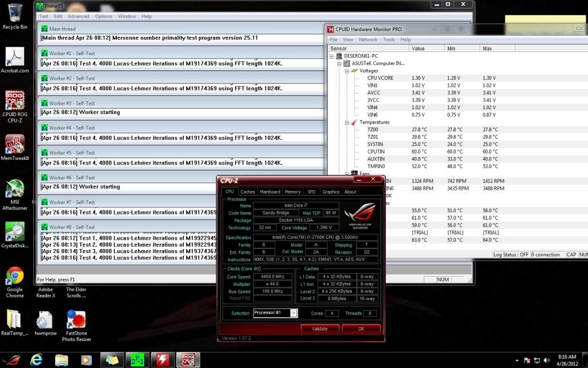Open the Edit menu in Prime95
The height and width of the screenshot is (368, 588).
click(58, 16)
